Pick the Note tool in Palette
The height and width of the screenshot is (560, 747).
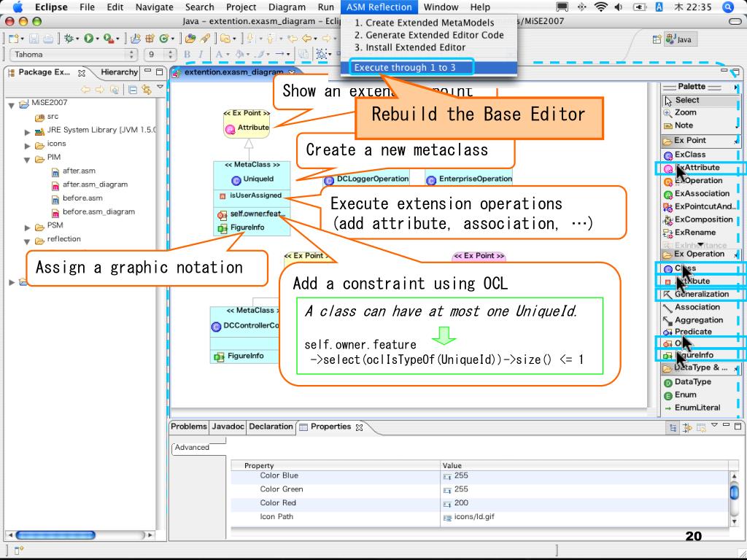(x=678, y=125)
